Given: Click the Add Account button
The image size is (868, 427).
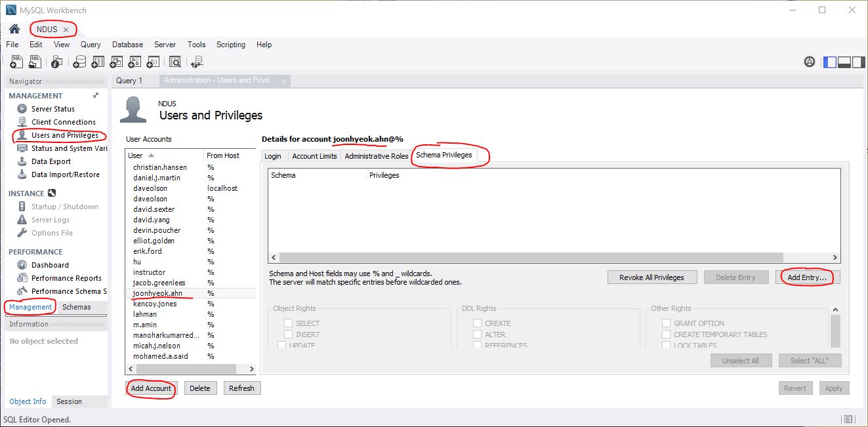Looking at the screenshot, I should pos(151,388).
